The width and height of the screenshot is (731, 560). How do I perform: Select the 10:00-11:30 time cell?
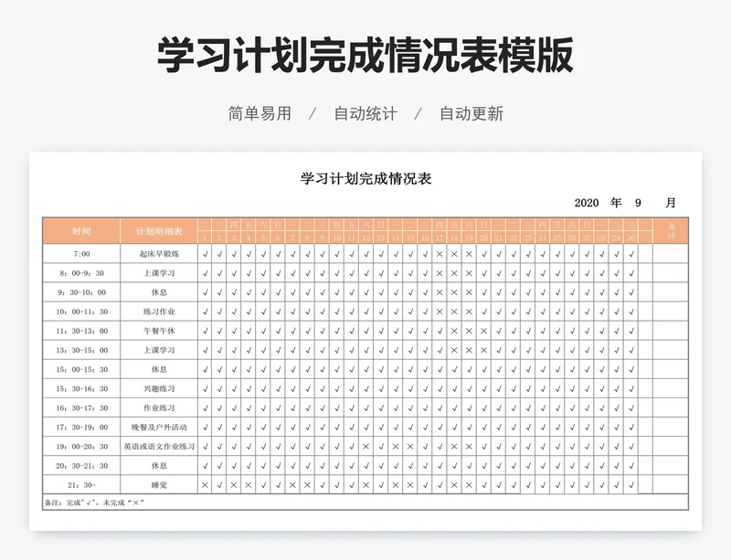click(81, 312)
